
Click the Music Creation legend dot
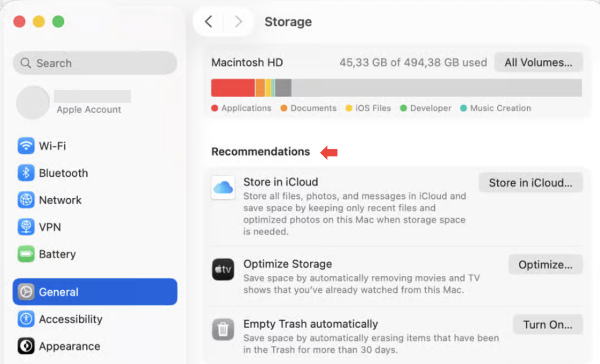coord(463,108)
